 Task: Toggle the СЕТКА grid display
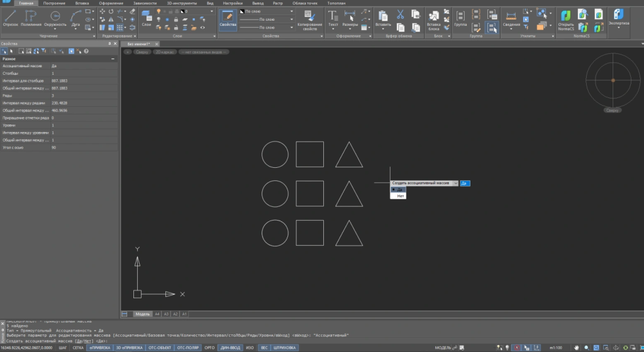(78, 347)
